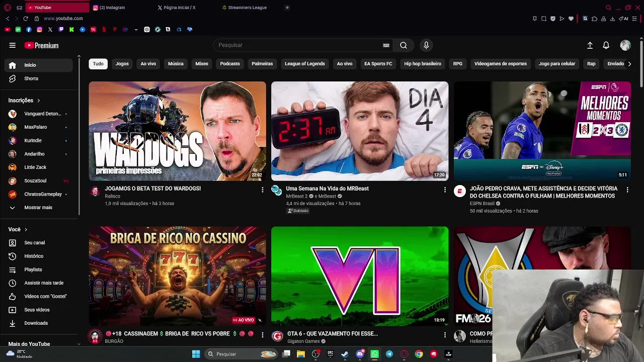Select the Jogos filter chip
The width and height of the screenshot is (644, 362).
tap(122, 64)
